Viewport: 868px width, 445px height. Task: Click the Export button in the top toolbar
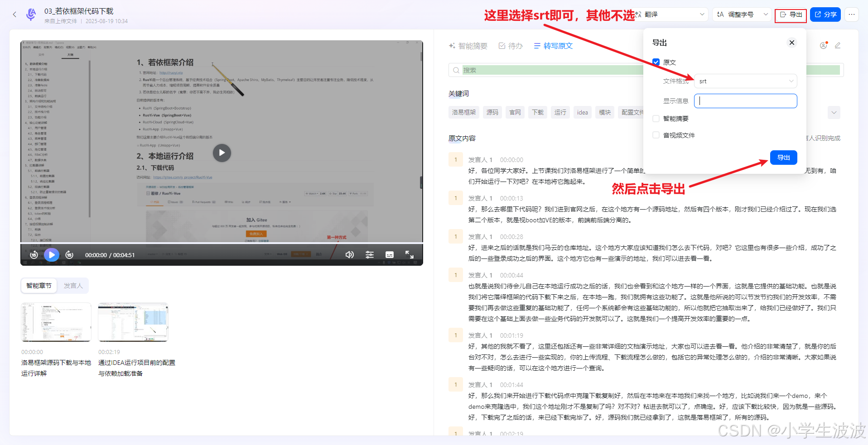[791, 15]
